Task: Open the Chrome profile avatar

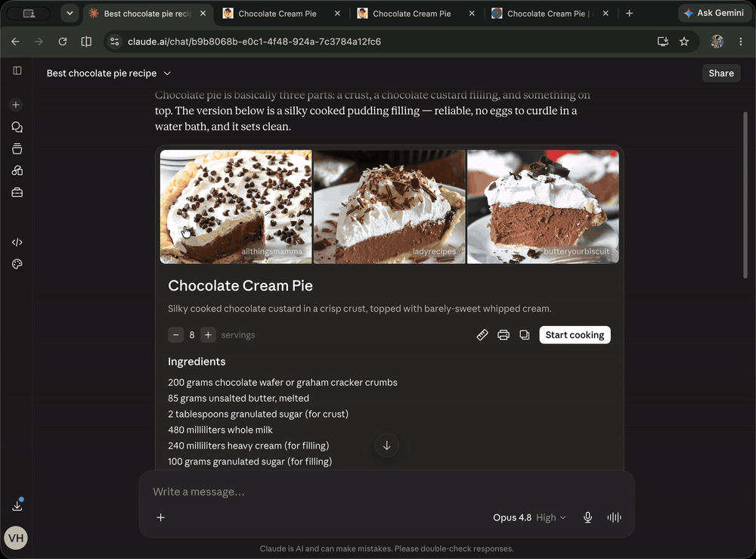Action: point(717,42)
